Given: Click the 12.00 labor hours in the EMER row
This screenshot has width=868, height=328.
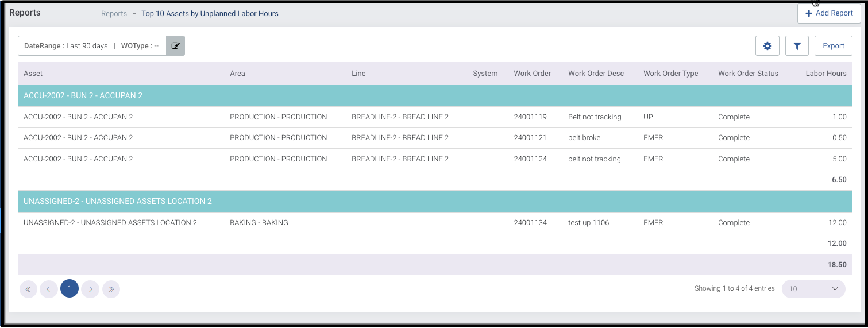Looking at the screenshot, I should point(838,223).
